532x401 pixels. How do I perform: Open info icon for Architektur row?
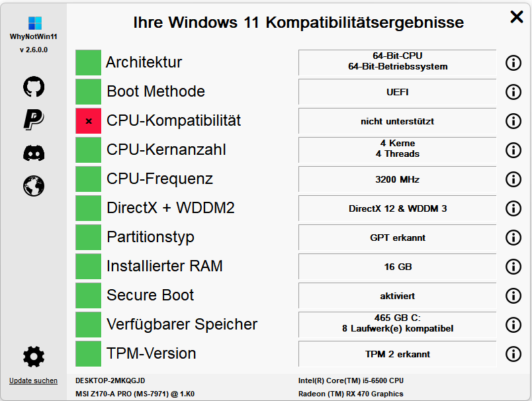pyautogui.click(x=513, y=62)
